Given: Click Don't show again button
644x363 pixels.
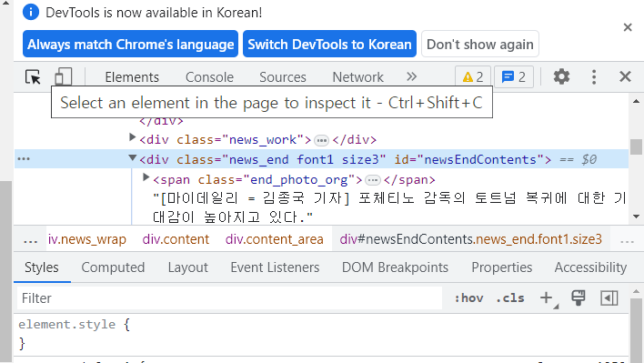Looking at the screenshot, I should [x=480, y=44].
